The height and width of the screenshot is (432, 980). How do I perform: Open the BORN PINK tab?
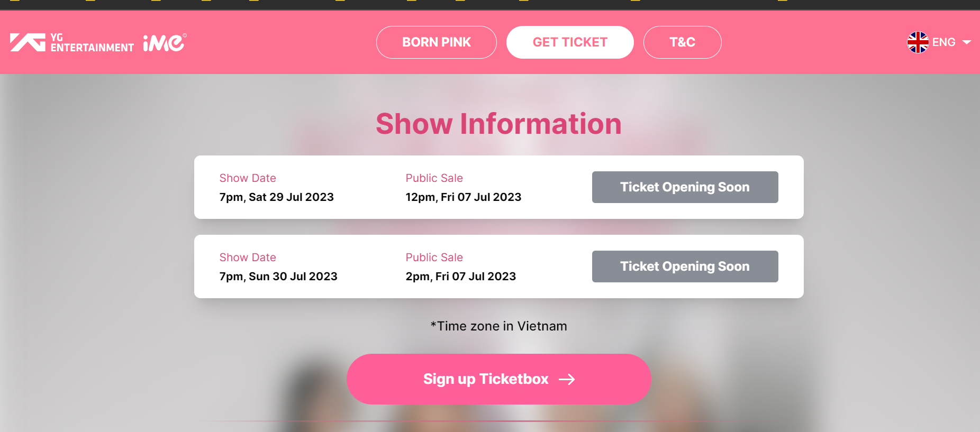pyautogui.click(x=436, y=42)
